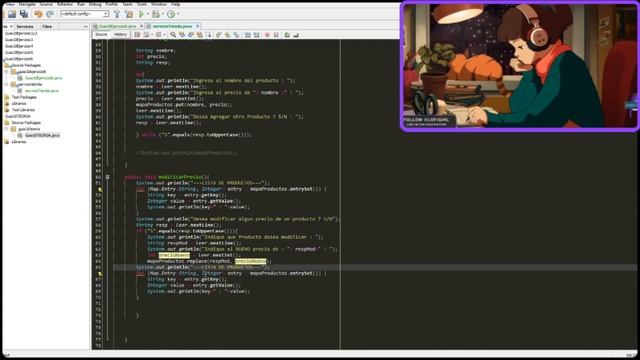Open the Profile menu
This screenshot has height=360, width=640.
(112, 4)
